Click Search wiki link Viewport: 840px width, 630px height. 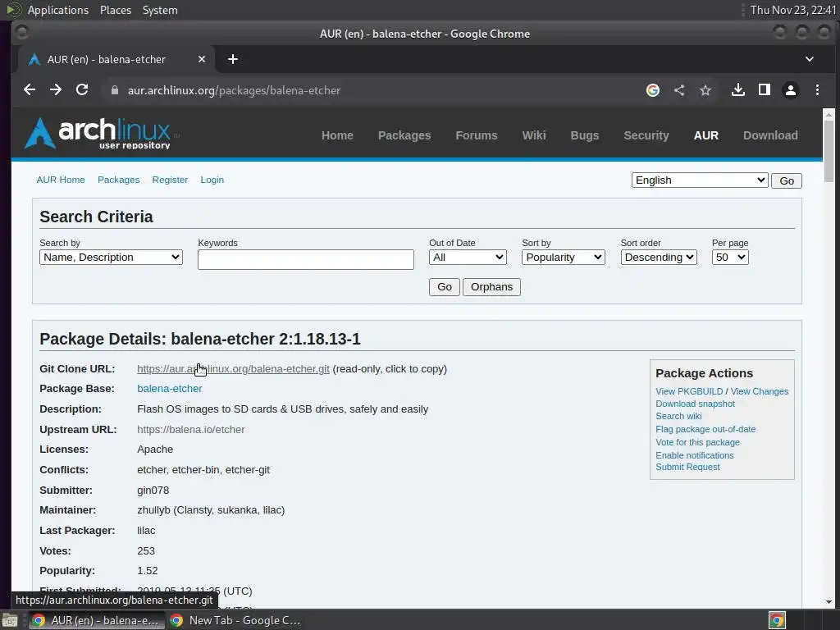click(x=678, y=416)
